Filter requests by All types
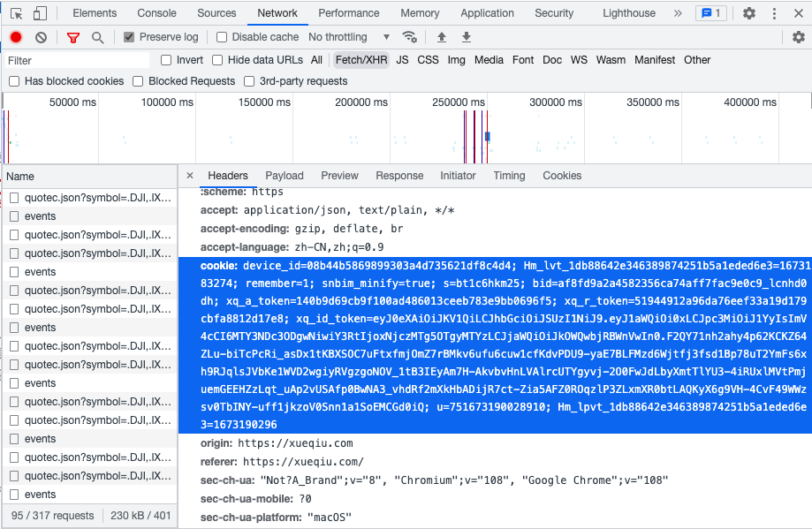 (316, 60)
